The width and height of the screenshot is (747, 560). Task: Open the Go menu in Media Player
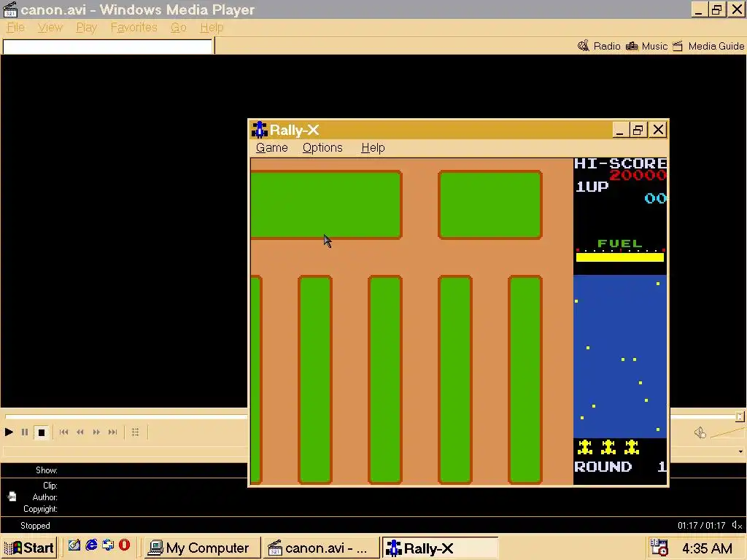179,28
